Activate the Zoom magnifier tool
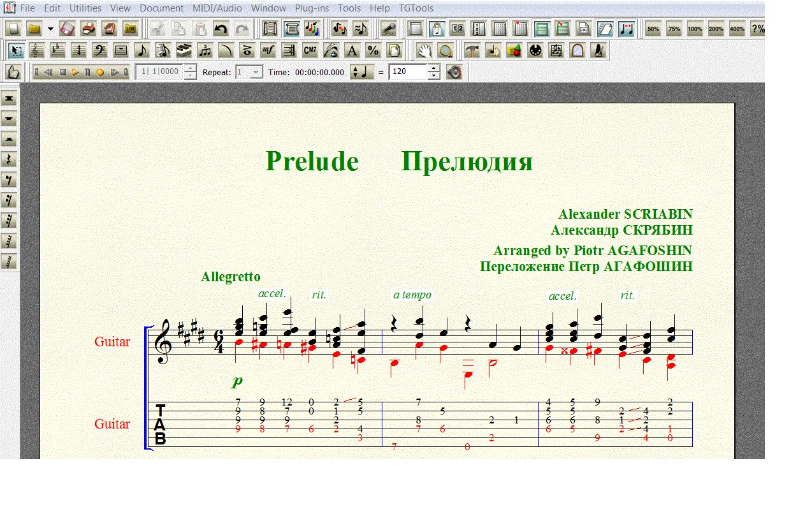 click(x=446, y=50)
